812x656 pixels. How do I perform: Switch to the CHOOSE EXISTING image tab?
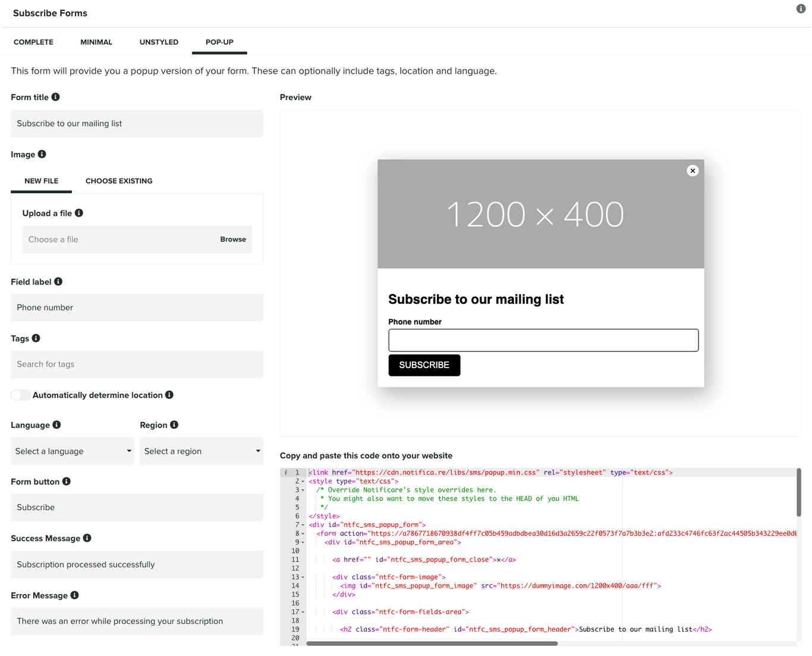(118, 181)
